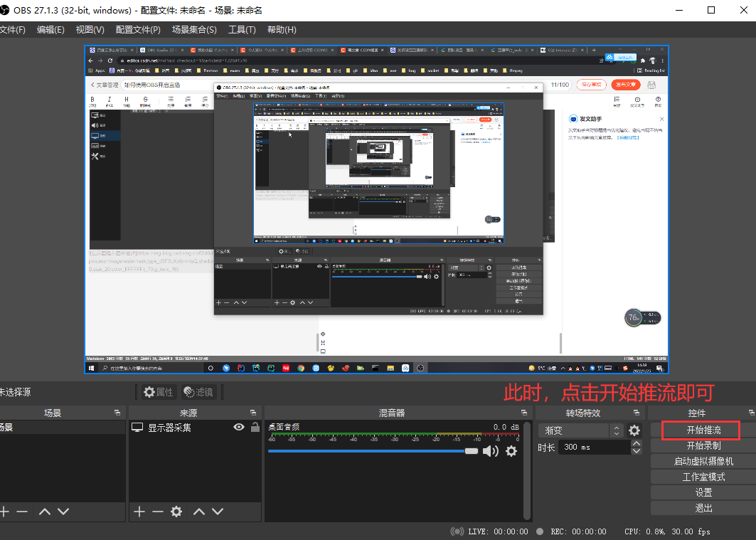Click LIVE: 00:00:00 status text
Image resolution: width=756 pixels, height=540 pixels.
[499, 531]
